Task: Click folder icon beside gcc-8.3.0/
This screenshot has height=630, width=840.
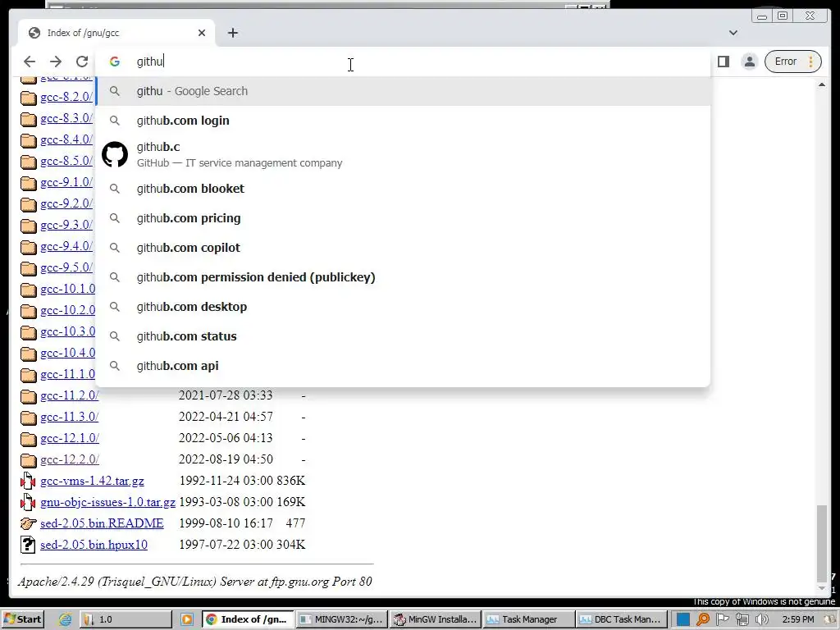Action: coord(29,119)
